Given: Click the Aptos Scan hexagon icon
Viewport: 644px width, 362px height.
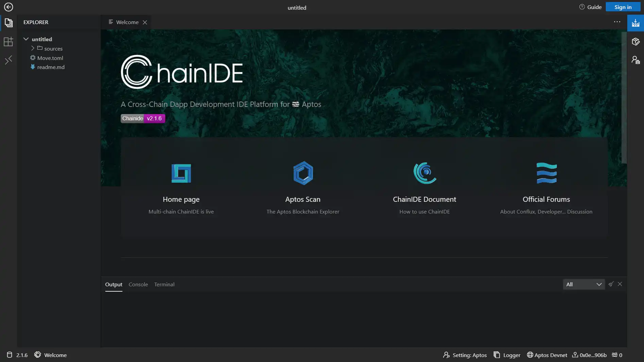Looking at the screenshot, I should 303,173.
